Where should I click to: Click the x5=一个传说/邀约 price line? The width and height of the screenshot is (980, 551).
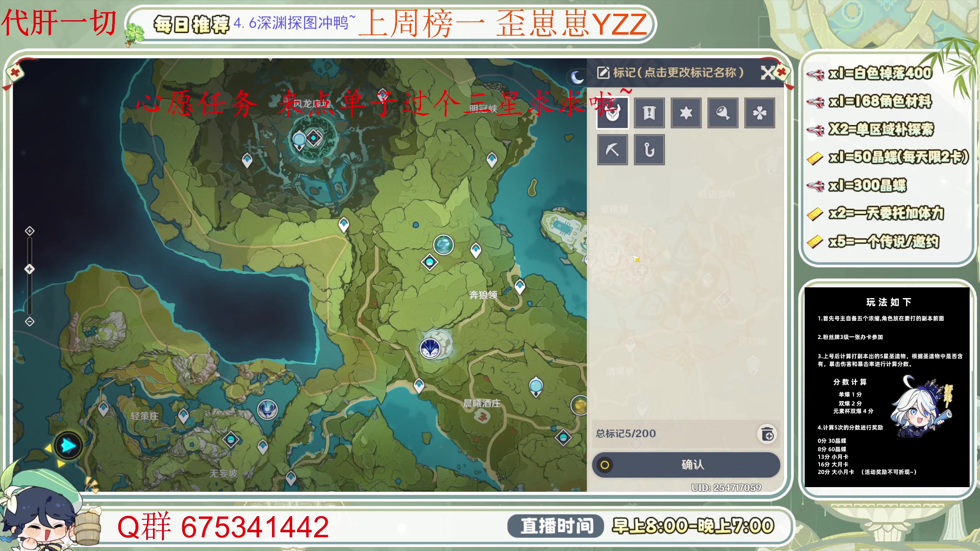click(884, 242)
